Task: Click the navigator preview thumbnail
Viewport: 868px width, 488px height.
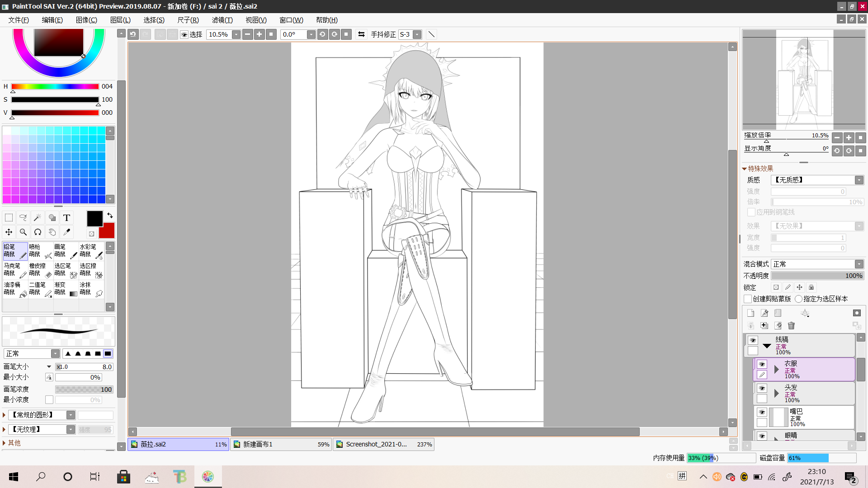Action: [805, 80]
